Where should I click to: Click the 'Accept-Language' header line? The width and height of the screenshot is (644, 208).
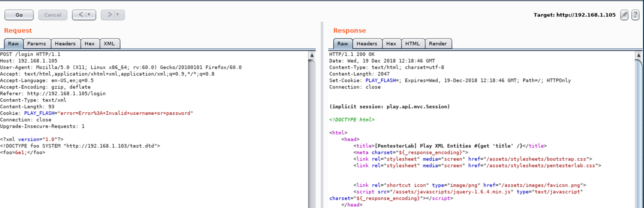coord(47,80)
